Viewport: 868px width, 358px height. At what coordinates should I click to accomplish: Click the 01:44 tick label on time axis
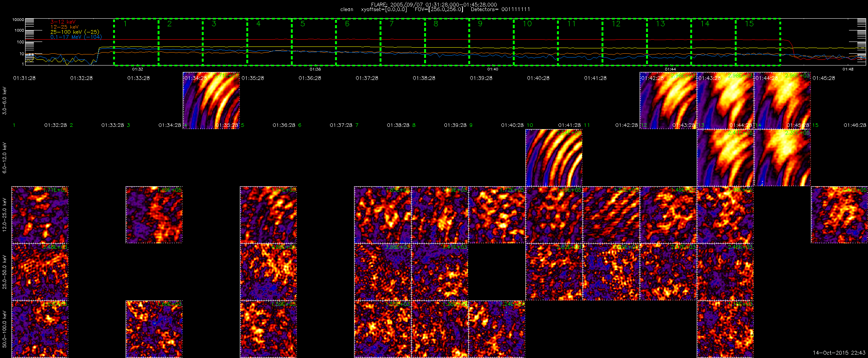pos(670,69)
